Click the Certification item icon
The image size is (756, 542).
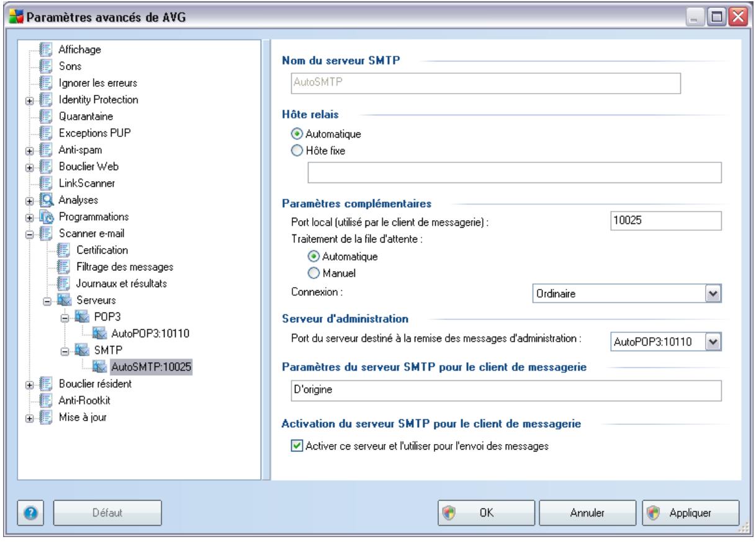(x=63, y=250)
